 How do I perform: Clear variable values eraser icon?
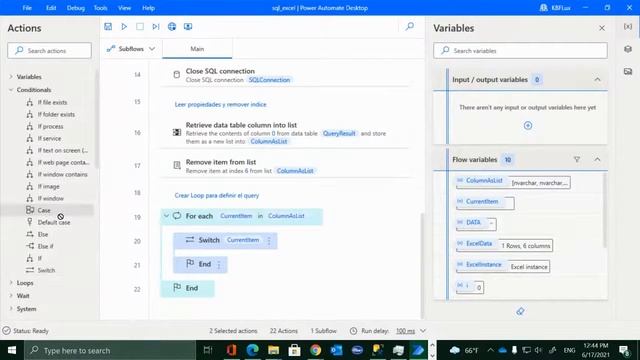click(520, 311)
